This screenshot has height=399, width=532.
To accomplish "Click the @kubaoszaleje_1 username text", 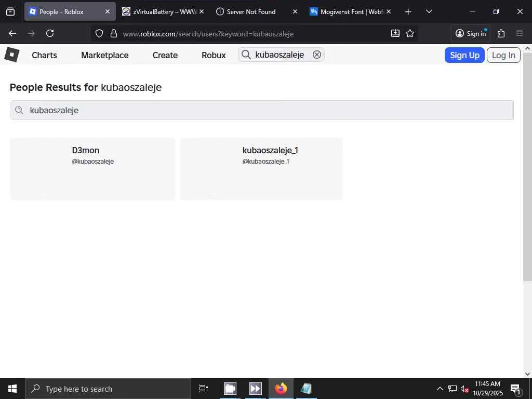I will [265, 162].
